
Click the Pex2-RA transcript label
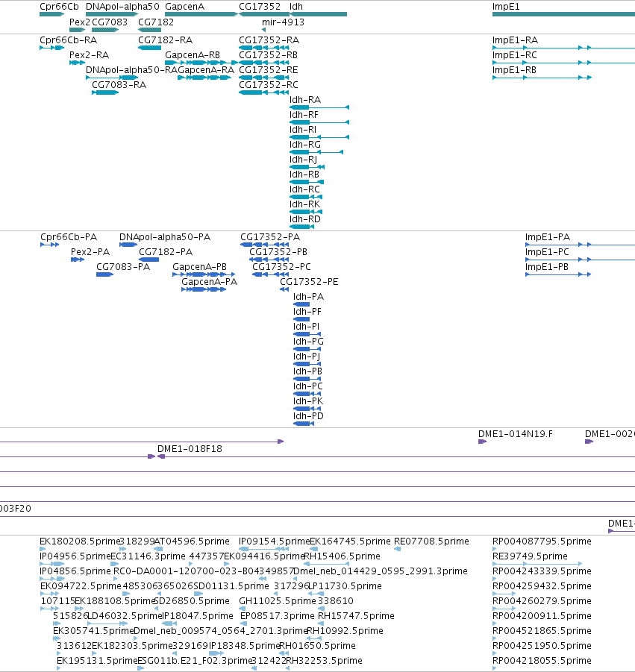90,55
